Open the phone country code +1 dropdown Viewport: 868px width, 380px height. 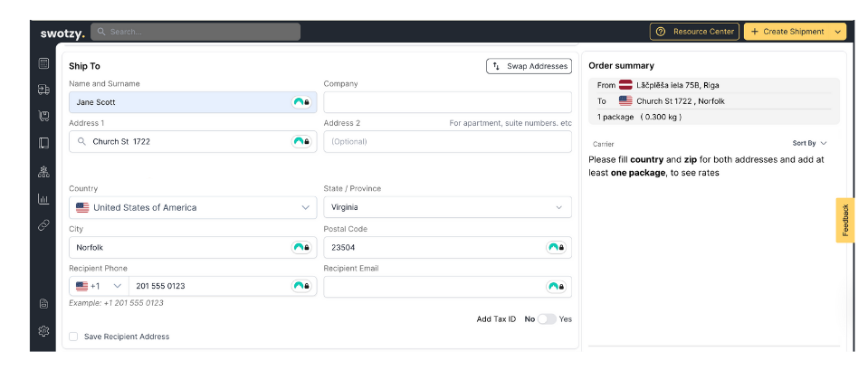click(99, 286)
